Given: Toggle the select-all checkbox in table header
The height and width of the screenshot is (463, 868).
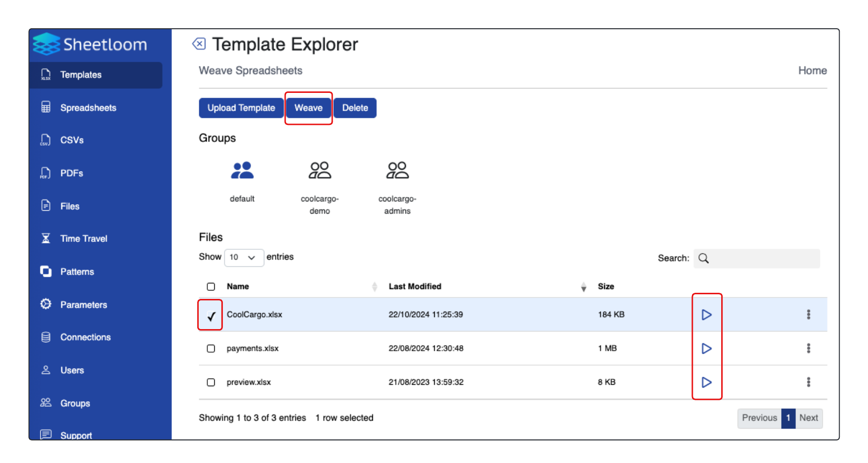Looking at the screenshot, I should click(211, 287).
